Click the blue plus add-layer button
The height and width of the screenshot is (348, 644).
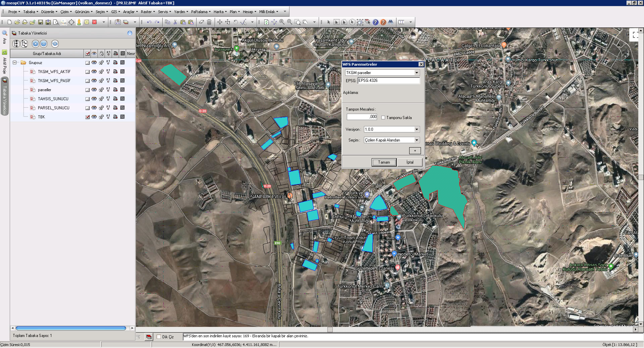click(x=36, y=44)
